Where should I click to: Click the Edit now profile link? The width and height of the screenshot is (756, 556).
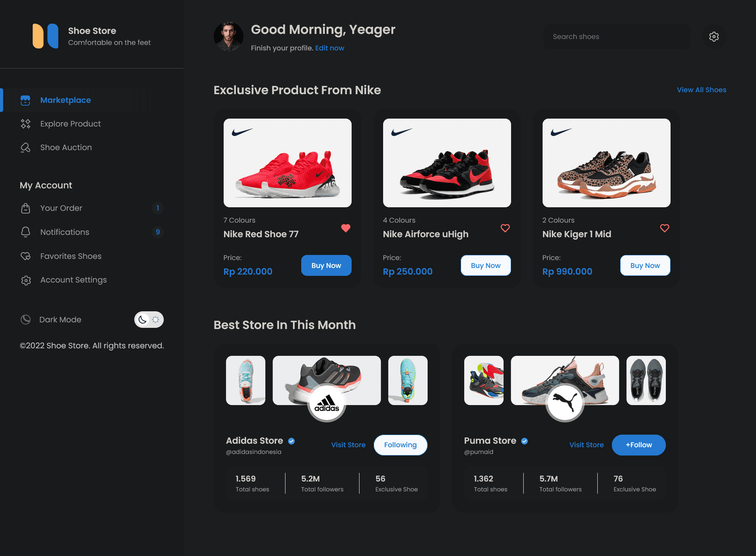[x=330, y=48]
